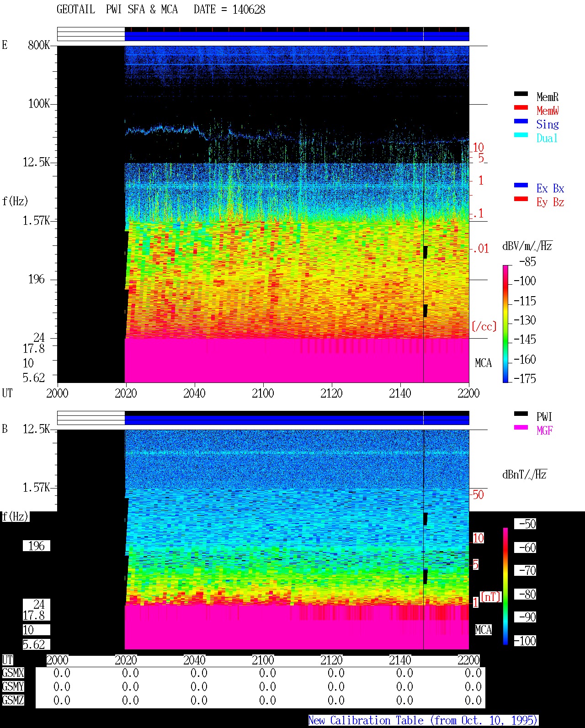
Task: Click the 800K frequency axis label
Action: (x=39, y=45)
